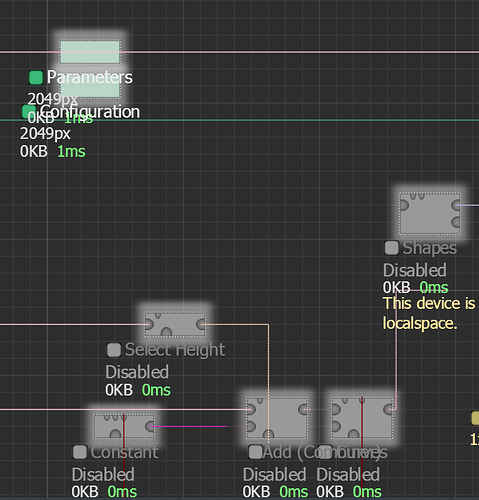479x500 pixels.
Task: Select the Configuration device box
Action: pyautogui.click(x=90, y=87)
